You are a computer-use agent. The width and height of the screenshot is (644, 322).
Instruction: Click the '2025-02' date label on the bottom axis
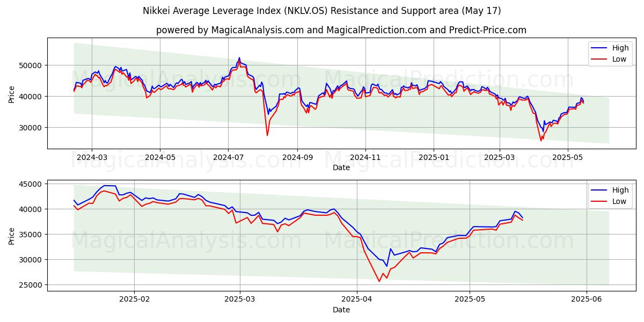[x=134, y=299]
